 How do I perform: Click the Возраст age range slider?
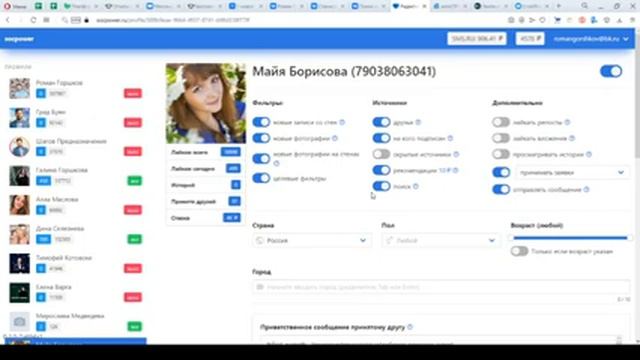pos(570,238)
